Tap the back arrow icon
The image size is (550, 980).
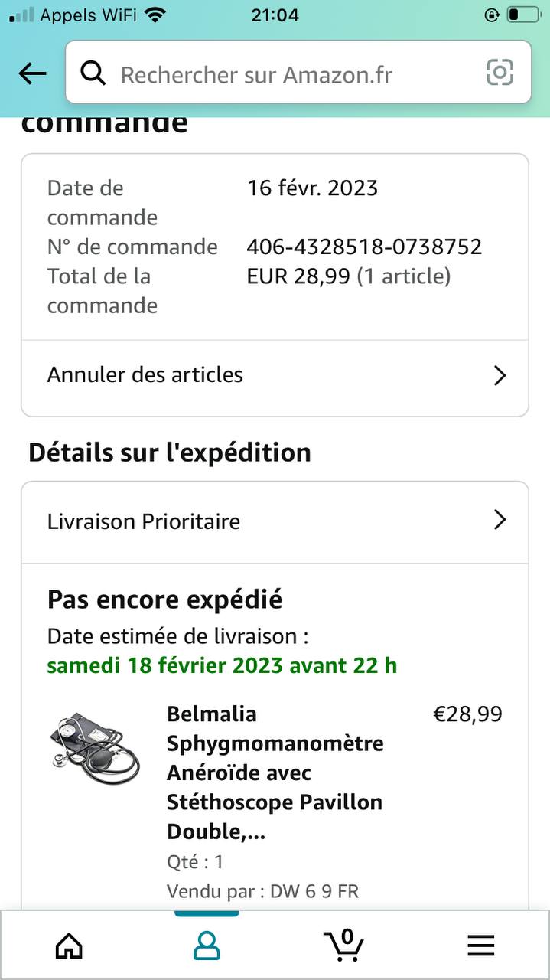[32, 73]
